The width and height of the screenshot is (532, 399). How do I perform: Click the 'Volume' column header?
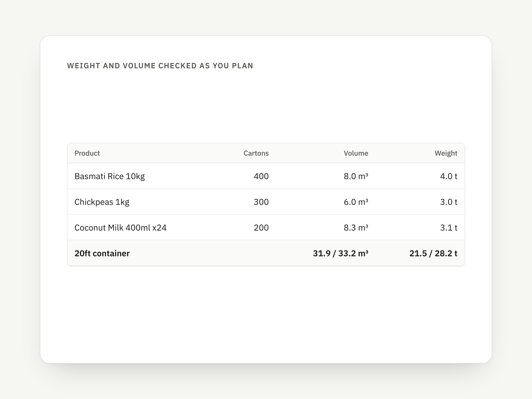pyautogui.click(x=356, y=153)
